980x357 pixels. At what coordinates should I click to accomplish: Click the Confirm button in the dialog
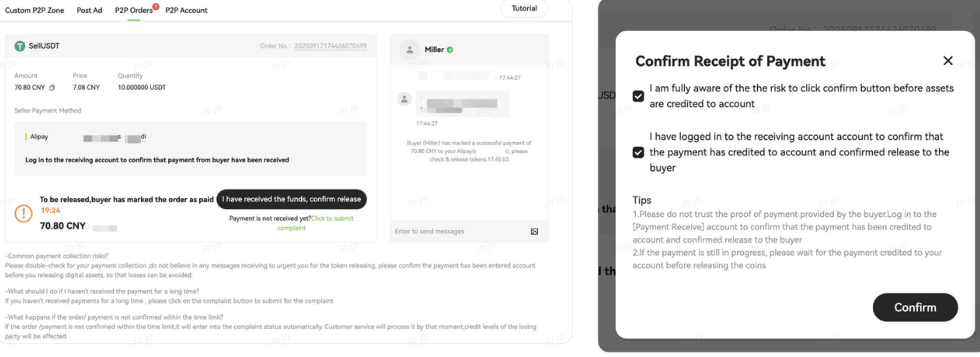pyautogui.click(x=915, y=307)
